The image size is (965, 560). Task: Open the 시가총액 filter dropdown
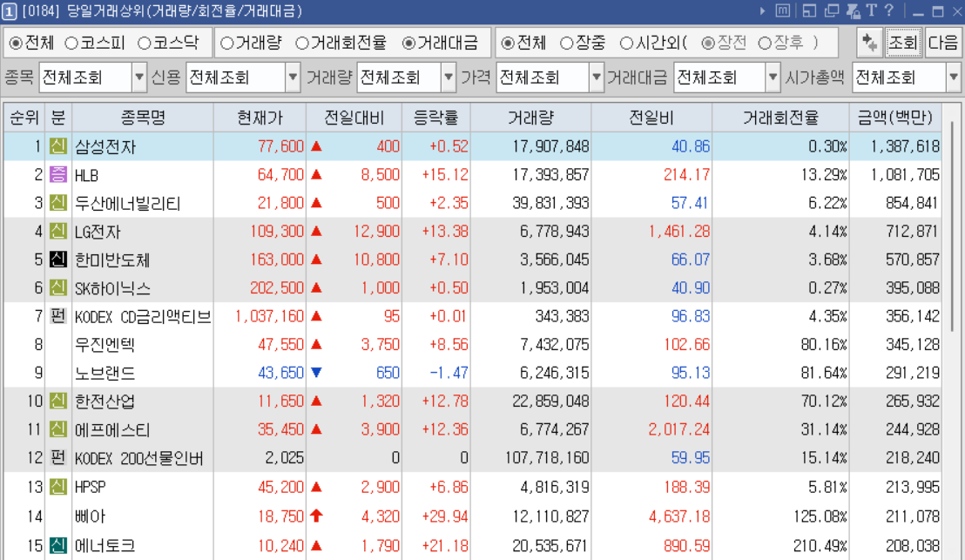(x=954, y=78)
